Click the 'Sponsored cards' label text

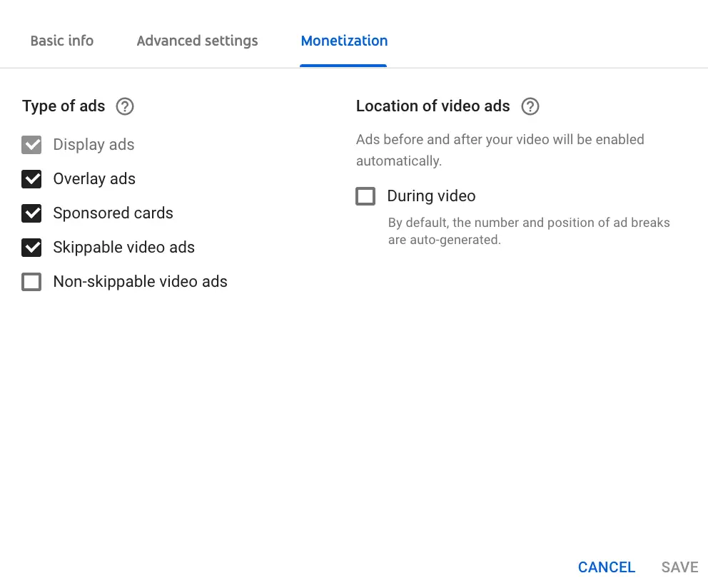point(113,213)
